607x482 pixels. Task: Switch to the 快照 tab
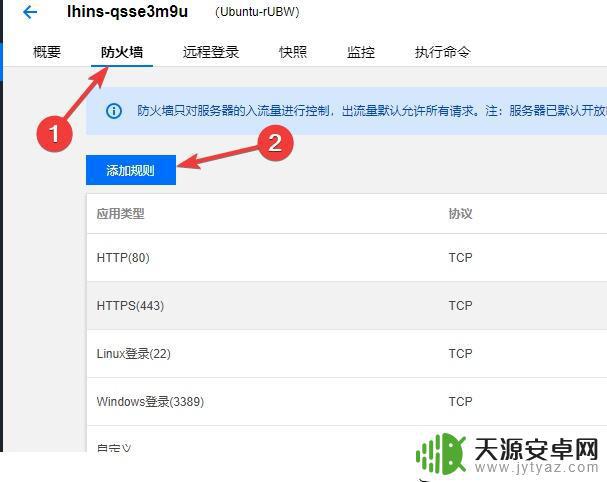293,52
